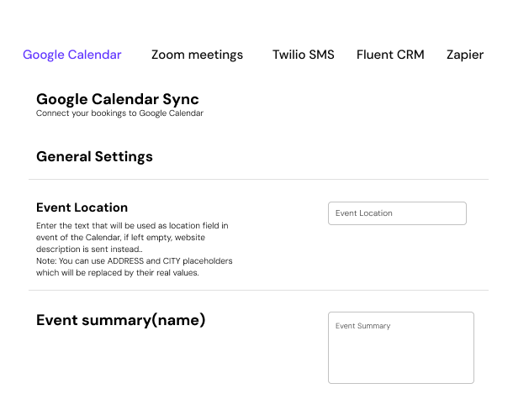Screen dimensions: 513x420
Task: Click 'Connect your bookings to Google Calendar' text
Action: 119,113
